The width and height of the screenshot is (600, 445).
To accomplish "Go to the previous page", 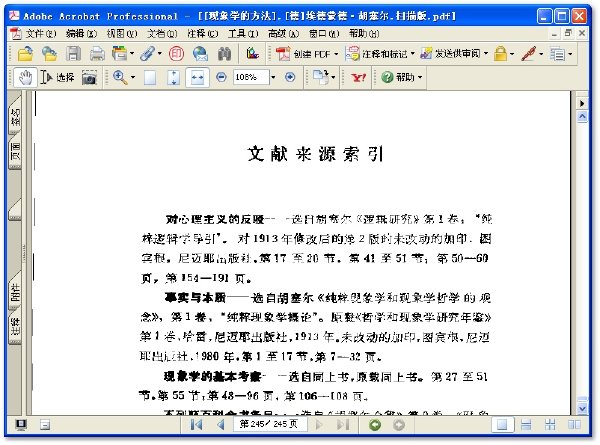I will [x=221, y=425].
